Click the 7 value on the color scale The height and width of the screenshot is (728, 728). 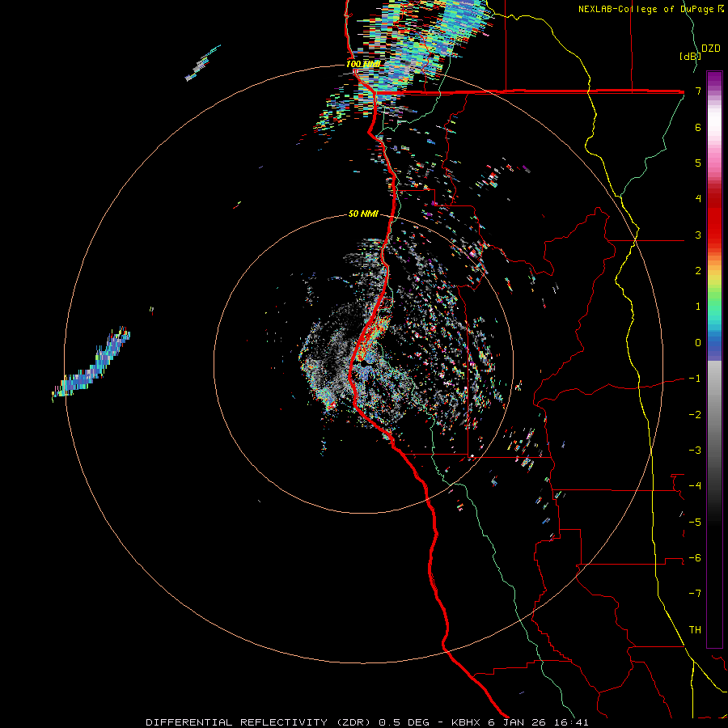(698, 91)
